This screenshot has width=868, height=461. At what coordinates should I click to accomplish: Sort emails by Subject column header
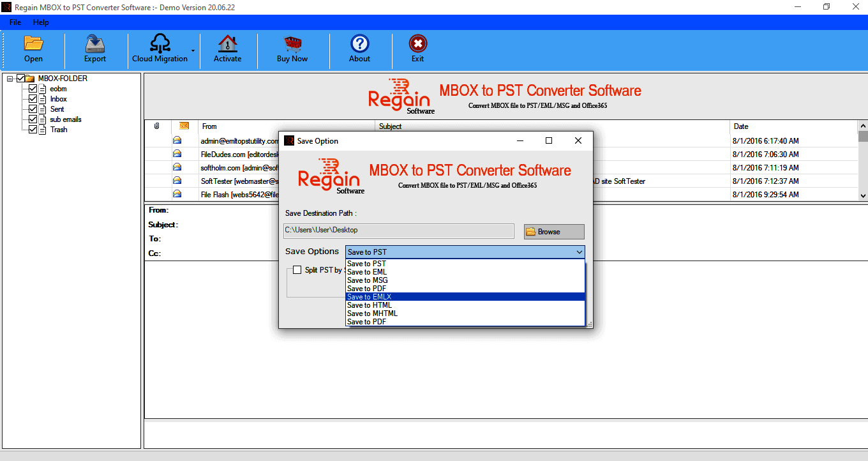pos(552,126)
